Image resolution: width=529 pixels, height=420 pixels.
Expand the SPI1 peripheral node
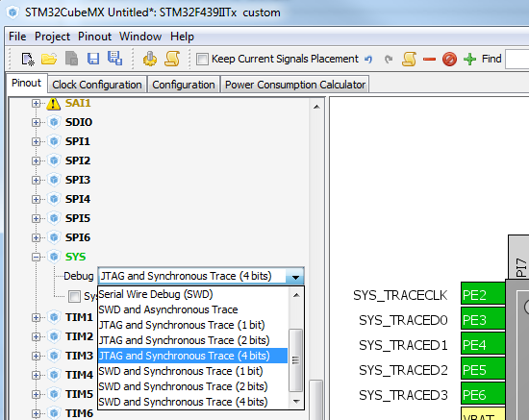pyautogui.click(x=36, y=141)
